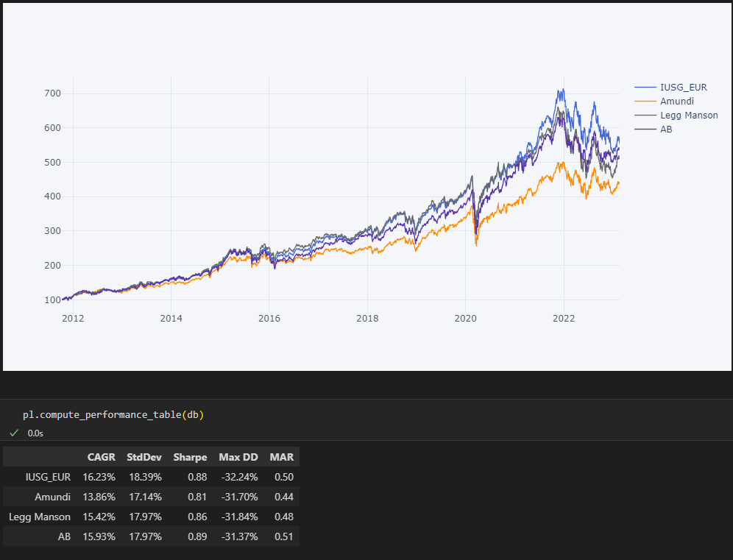Click the green execution success checkmark
The width and height of the screenshot is (733, 560).
coord(13,433)
